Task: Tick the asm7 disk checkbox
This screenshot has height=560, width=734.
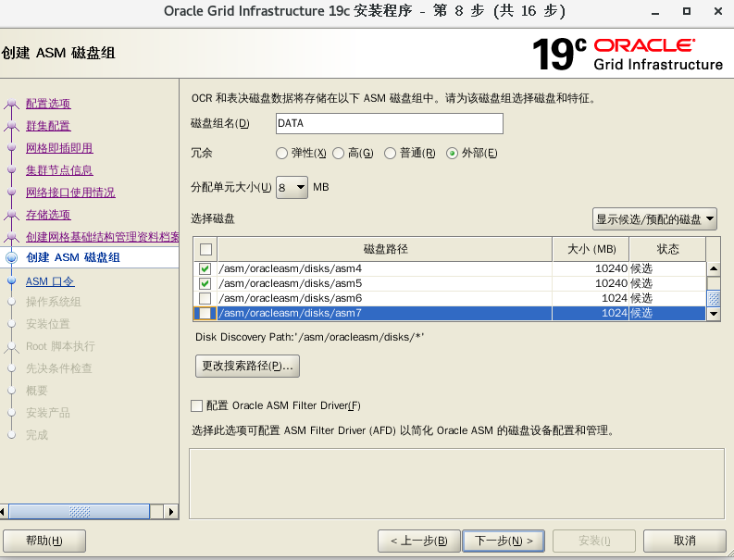Action: (205, 313)
